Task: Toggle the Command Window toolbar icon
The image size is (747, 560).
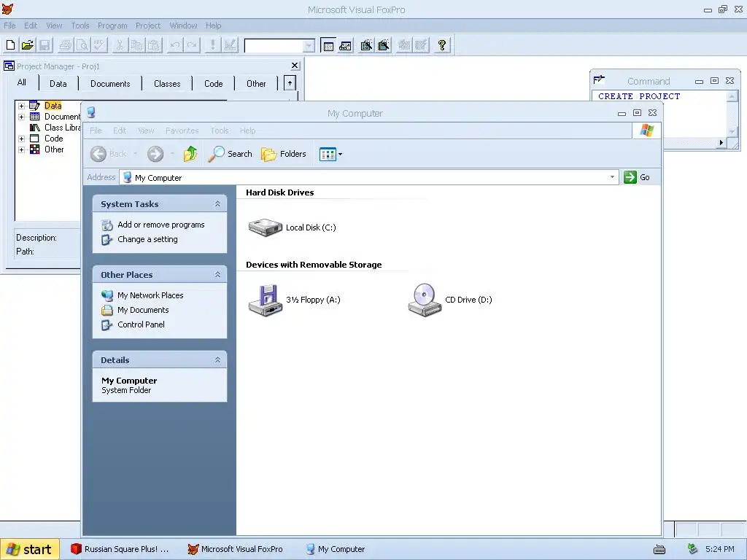Action: [328, 45]
